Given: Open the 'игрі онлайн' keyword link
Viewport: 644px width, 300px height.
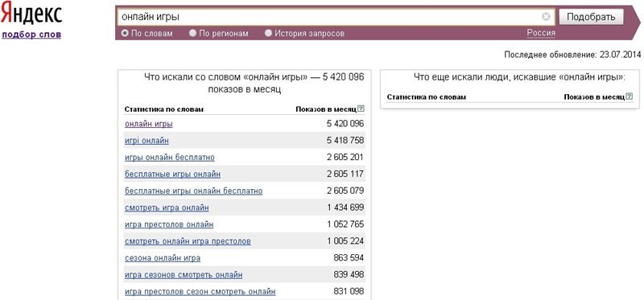Looking at the screenshot, I should click(147, 141).
